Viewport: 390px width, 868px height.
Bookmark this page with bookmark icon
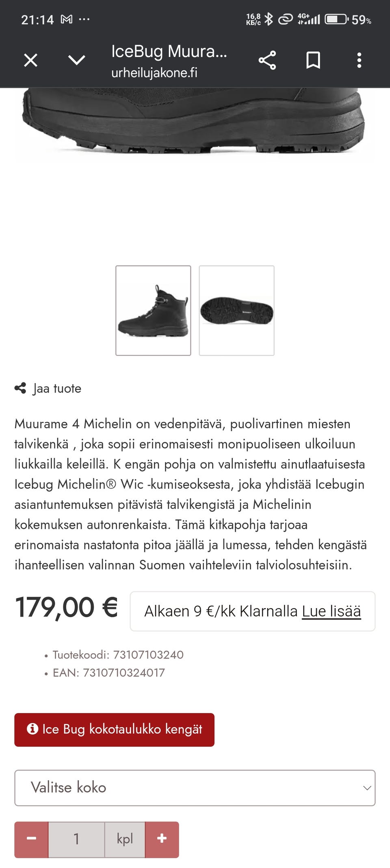tap(313, 61)
